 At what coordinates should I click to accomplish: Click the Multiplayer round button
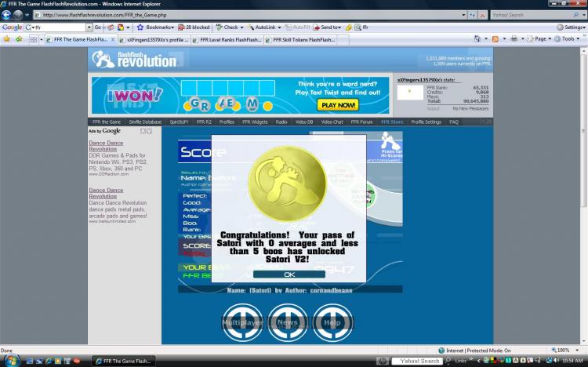pyautogui.click(x=242, y=322)
